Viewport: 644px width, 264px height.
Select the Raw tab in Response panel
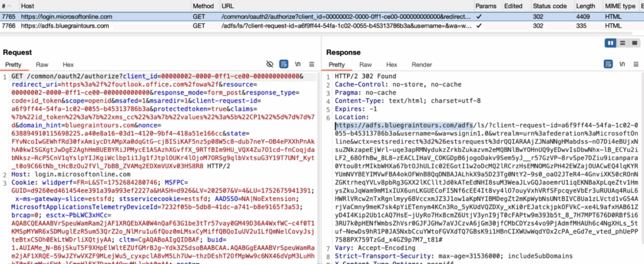pos(367,65)
